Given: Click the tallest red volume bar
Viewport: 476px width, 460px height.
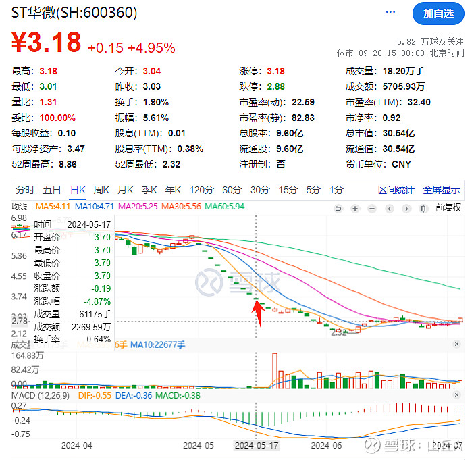Looking at the screenshot, I should click(x=275, y=371).
